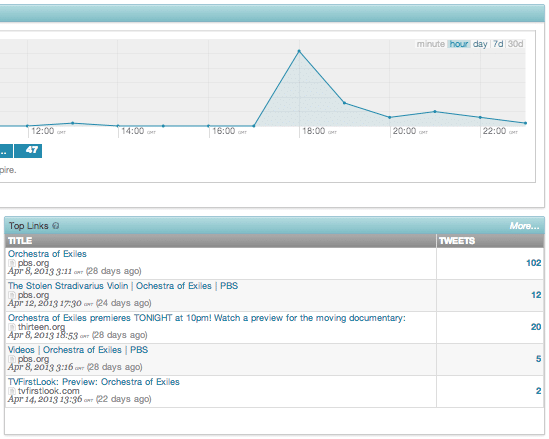Open the Orchestra of Exiles link

coord(47,254)
